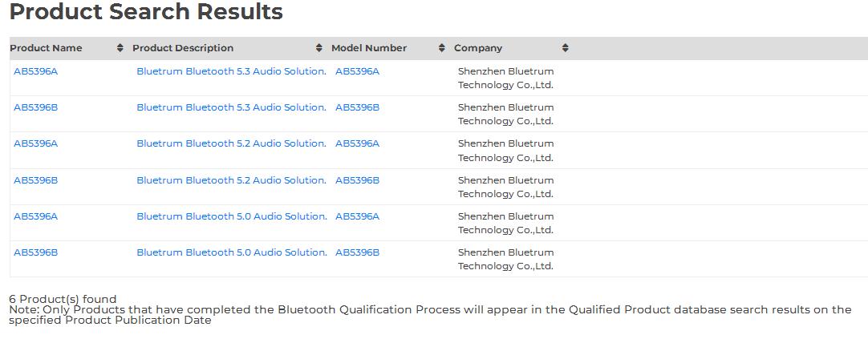
Task: Open Bluetooth 5.0 Audio Solution description for AB5396A
Action: (x=231, y=216)
